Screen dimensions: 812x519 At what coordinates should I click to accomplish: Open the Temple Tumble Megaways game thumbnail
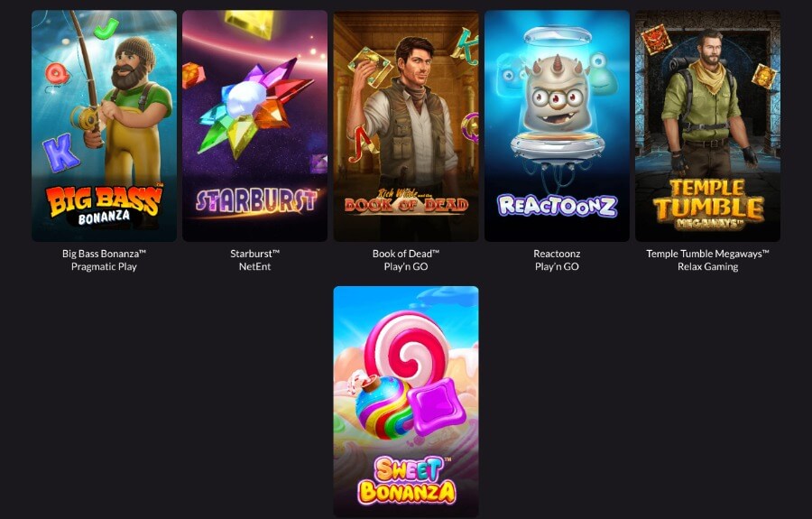708,125
